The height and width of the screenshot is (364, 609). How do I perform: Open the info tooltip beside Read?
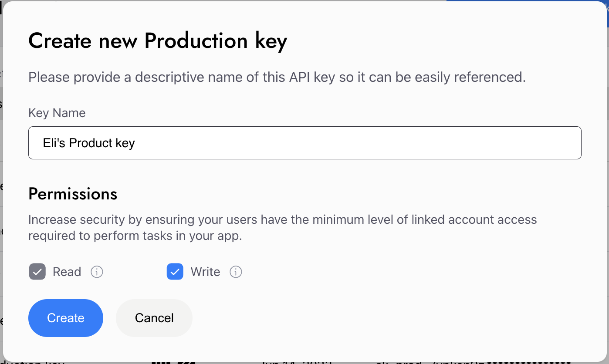coord(97,272)
